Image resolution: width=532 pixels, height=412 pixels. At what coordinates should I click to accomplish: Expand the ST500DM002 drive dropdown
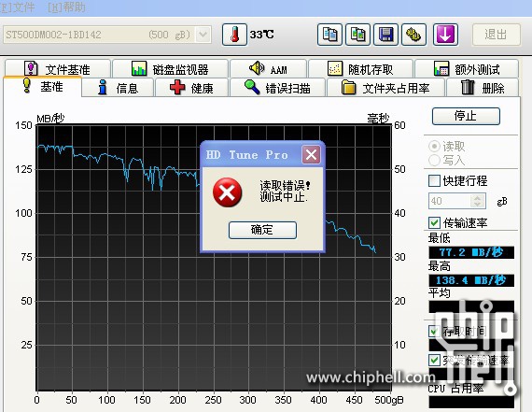coord(203,35)
